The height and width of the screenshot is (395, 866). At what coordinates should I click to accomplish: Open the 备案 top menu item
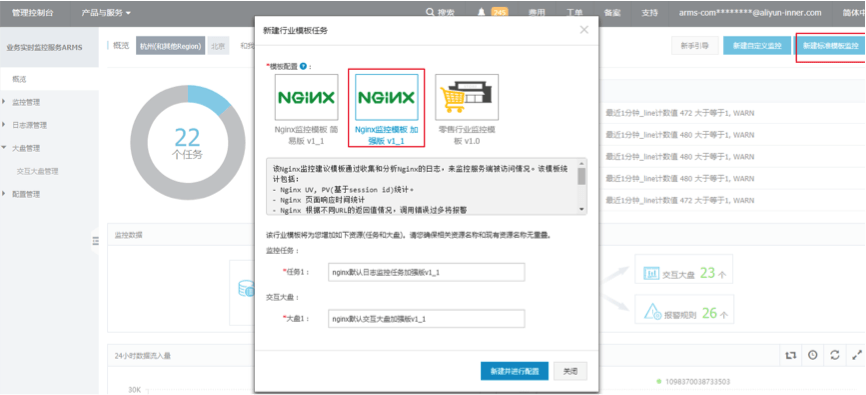[x=612, y=13]
